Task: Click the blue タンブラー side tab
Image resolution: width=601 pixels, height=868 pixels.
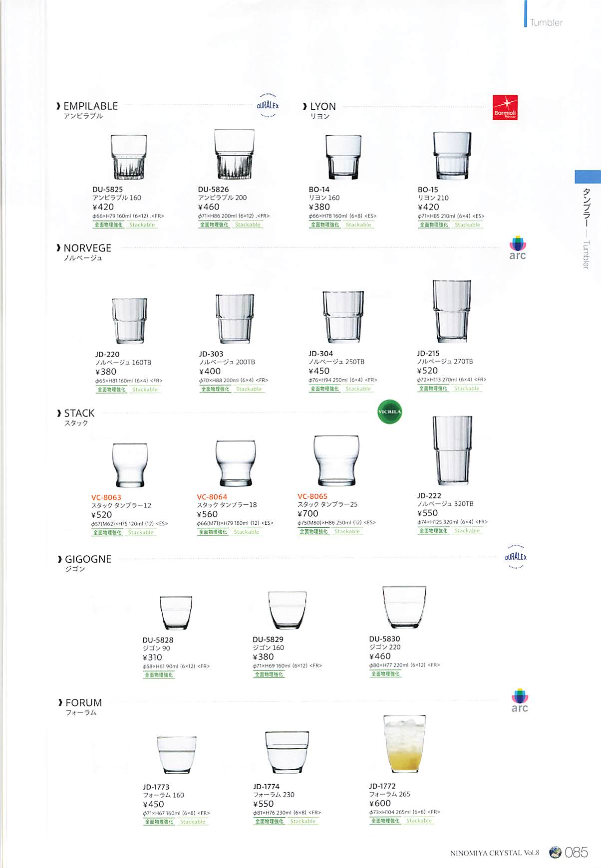Action: pyautogui.click(x=588, y=177)
